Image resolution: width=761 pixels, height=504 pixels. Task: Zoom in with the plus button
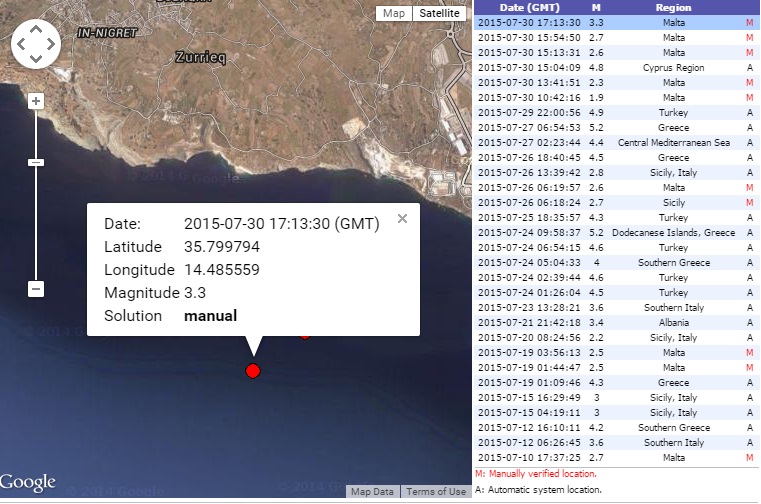[x=36, y=101]
